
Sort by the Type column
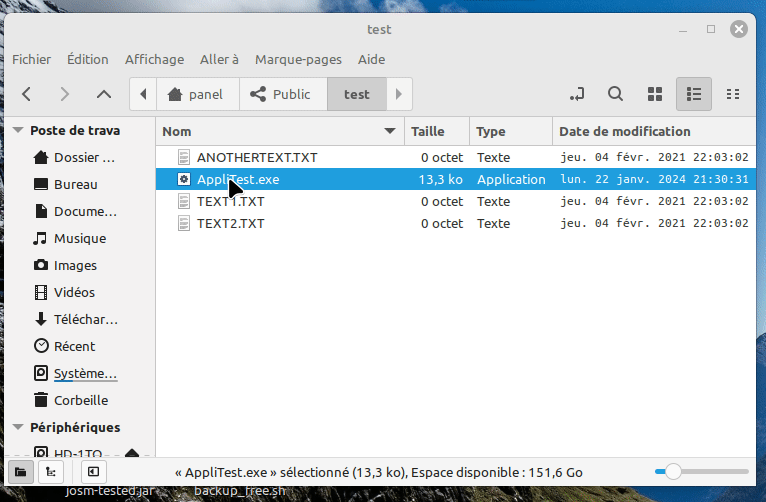[511, 131]
